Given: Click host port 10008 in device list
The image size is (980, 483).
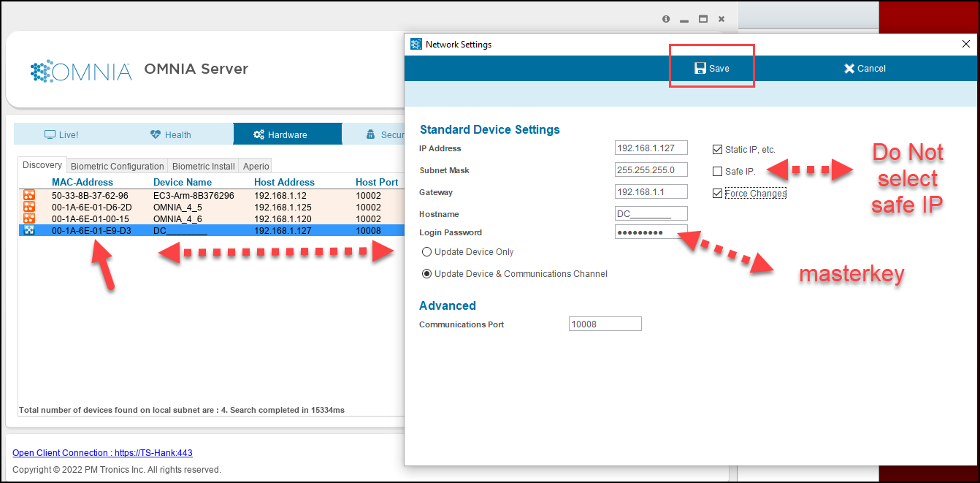Looking at the screenshot, I should [x=369, y=230].
